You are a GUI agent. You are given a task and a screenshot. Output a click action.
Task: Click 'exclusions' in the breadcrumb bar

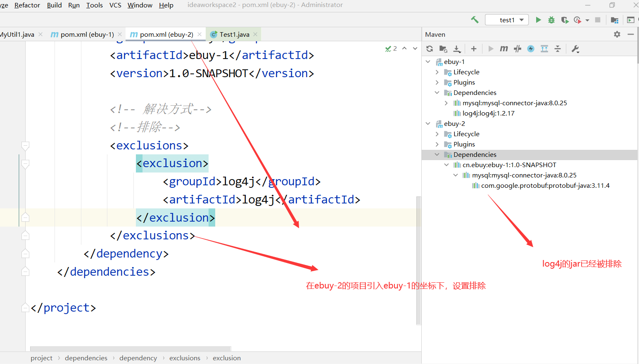coord(185,358)
